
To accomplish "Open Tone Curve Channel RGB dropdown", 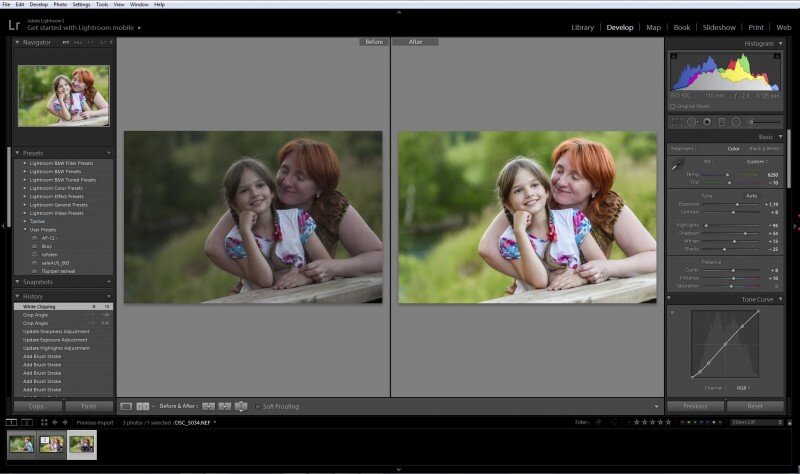I will coord(743,388).
